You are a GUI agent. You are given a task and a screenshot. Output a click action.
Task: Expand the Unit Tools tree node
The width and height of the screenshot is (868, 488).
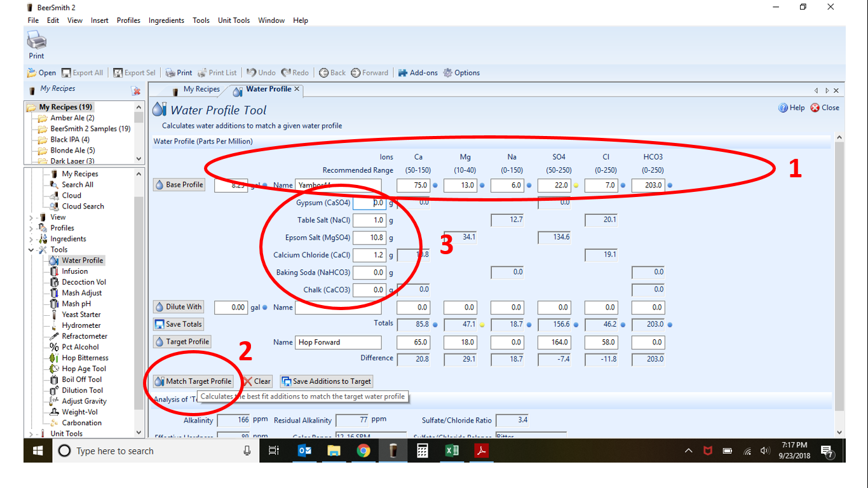(31, 434)
